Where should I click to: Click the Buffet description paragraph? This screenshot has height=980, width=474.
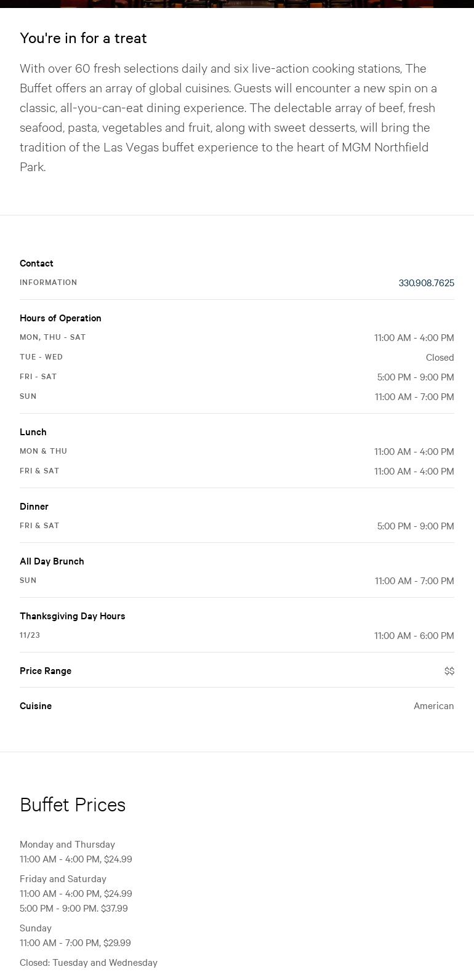click(228, 118)
